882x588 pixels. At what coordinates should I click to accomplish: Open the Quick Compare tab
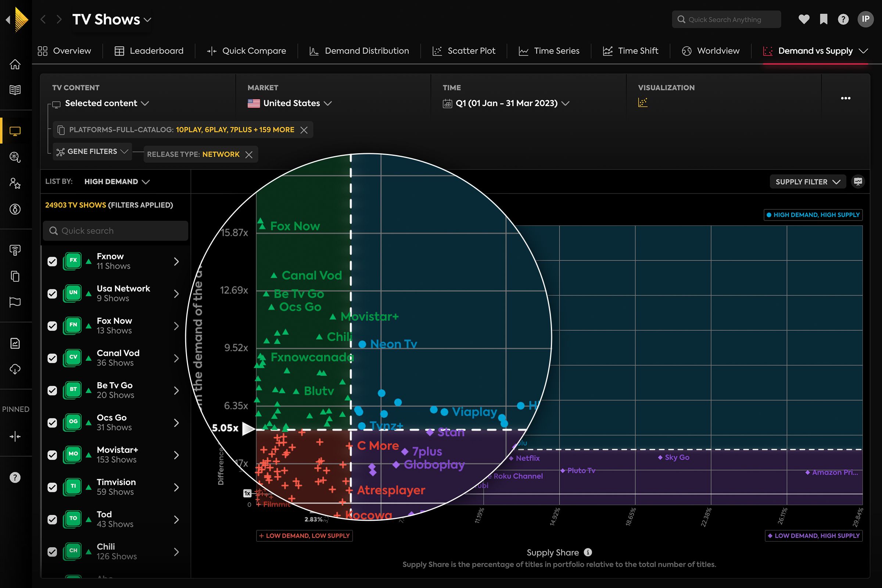coord(246,51)
